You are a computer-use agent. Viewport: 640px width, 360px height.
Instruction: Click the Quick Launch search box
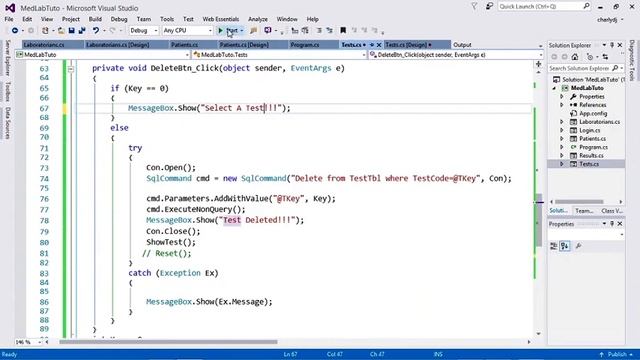544,7
